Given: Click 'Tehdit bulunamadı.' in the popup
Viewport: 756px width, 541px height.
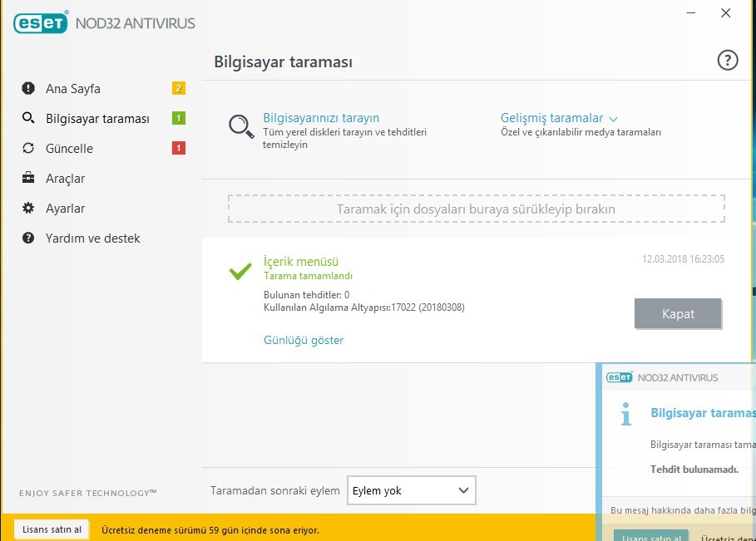Looking at the screenshot, I should click(694, 470).
